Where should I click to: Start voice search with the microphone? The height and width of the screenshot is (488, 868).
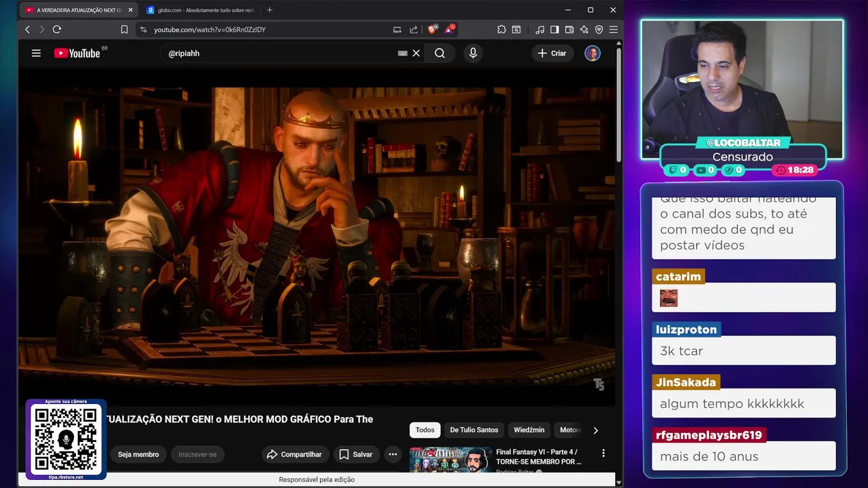pos(473,53)
